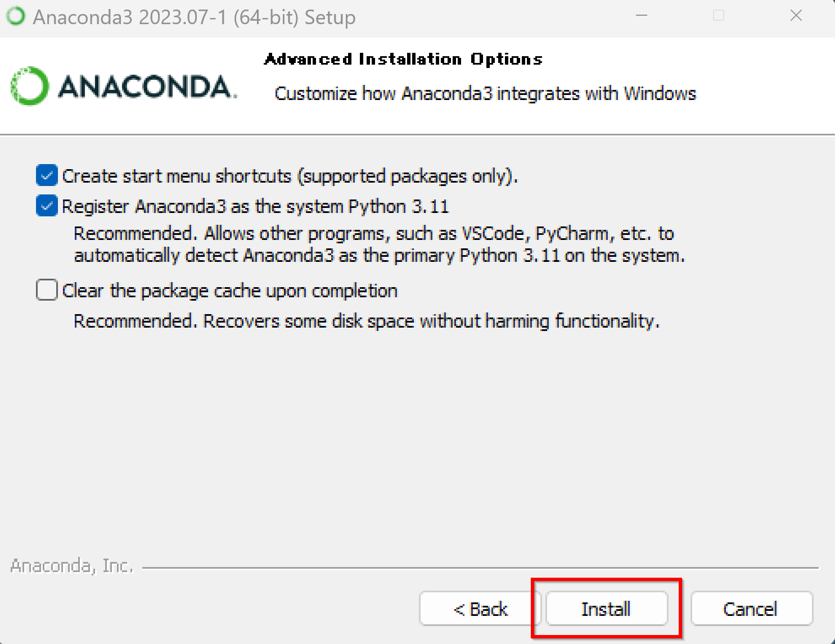Image resolution: width=835 pixels, height=644 pixels.
Task: Close the Anaconda3 Setup window
Action: [x=796, y=16]
